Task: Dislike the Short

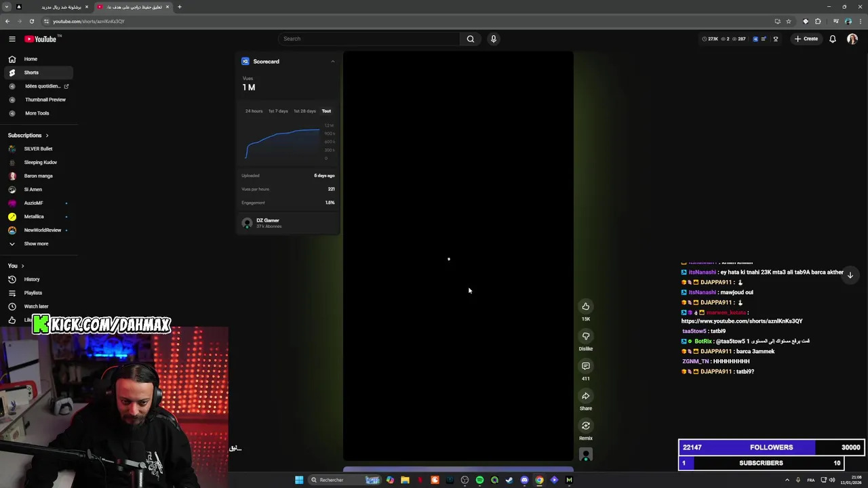Action: pyautogui.click(x=586, y=336)
